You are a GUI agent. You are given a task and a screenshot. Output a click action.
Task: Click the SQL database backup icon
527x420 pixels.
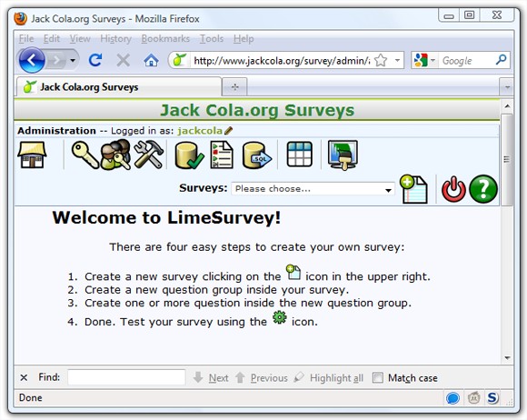point(257,155)
